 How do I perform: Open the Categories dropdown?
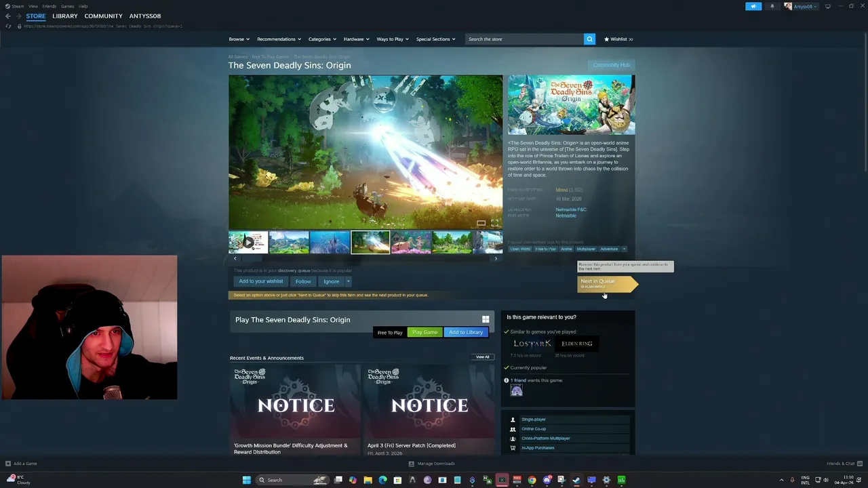[x=321, y=39]
